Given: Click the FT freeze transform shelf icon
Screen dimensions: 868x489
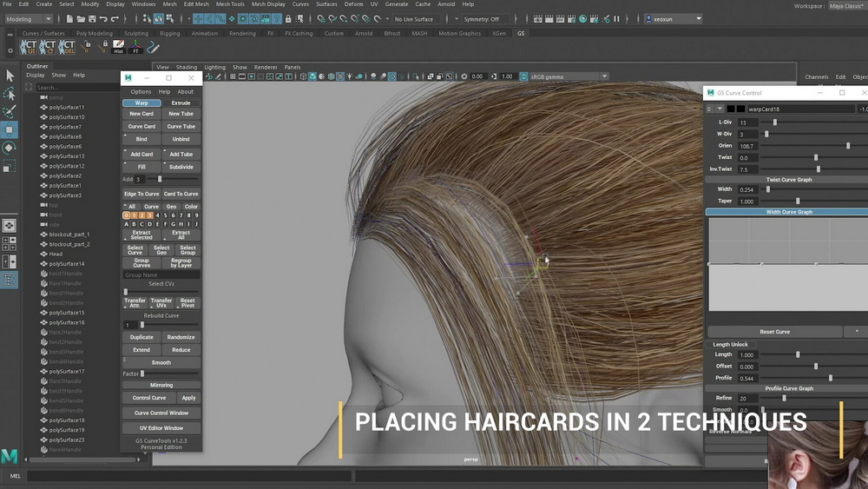Looking at the screenshot, I should [135, 47].
